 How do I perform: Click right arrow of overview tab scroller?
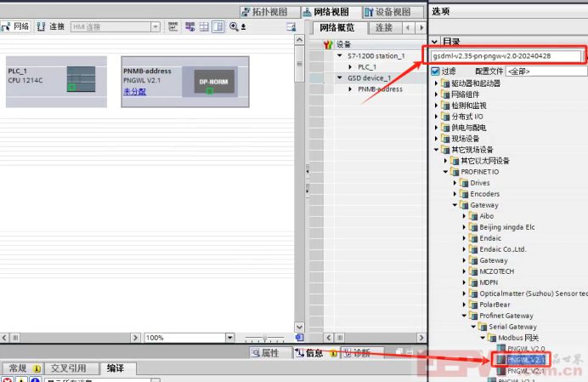421,28
